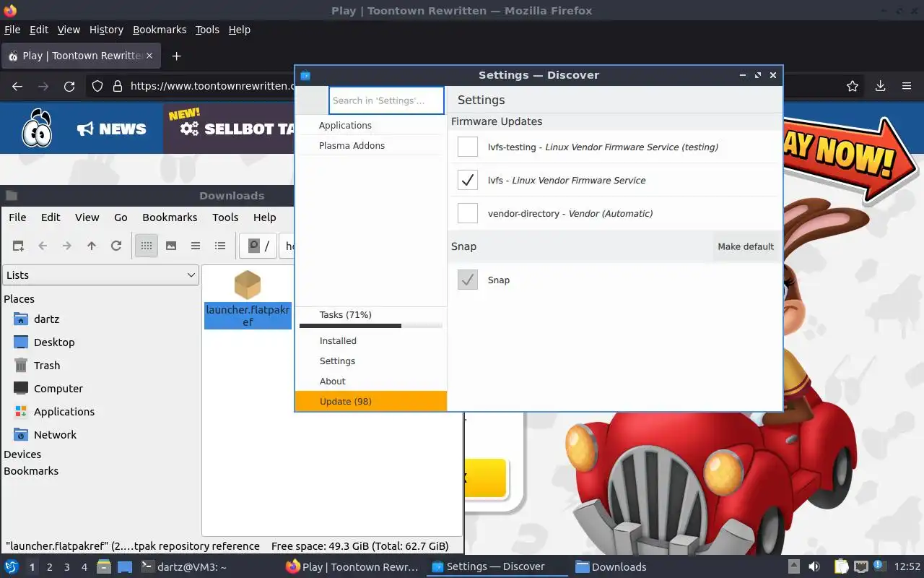Screen dimensions: 924x578
Task: Bookmark this page with the star
Action: tap(853, 86)
